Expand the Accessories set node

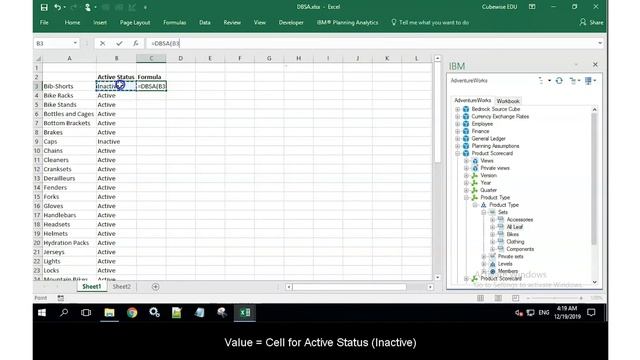click(492, 220)
